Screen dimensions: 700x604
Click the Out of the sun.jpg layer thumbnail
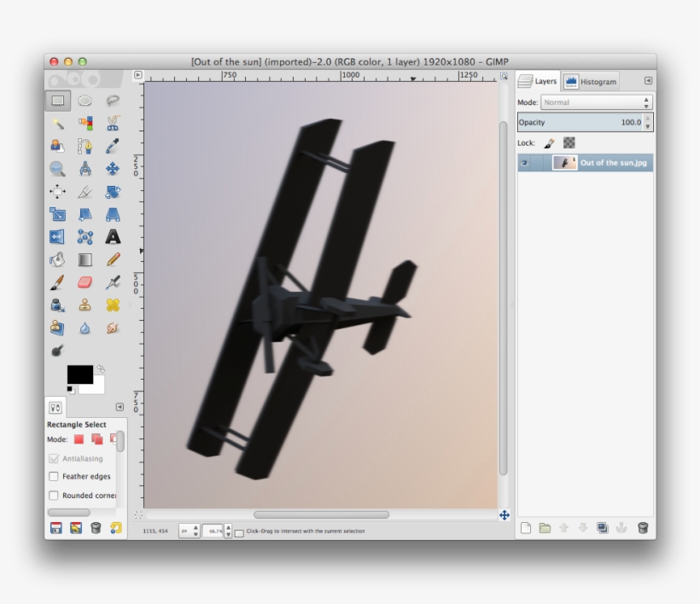click(x=565, y=162)
